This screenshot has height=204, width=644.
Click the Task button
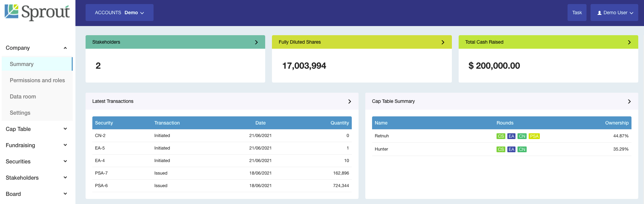pyautogui.click(x=577, y=13)
